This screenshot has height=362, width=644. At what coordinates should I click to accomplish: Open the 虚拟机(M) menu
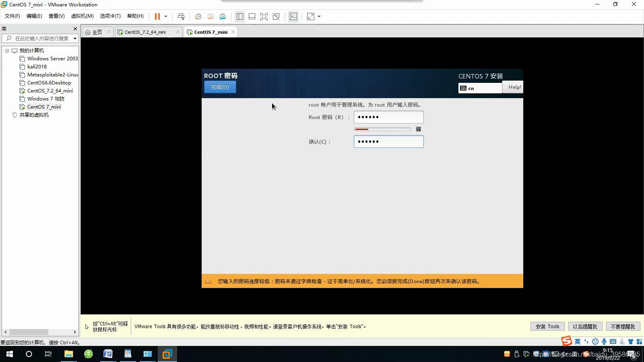click(x=82, y=16)
